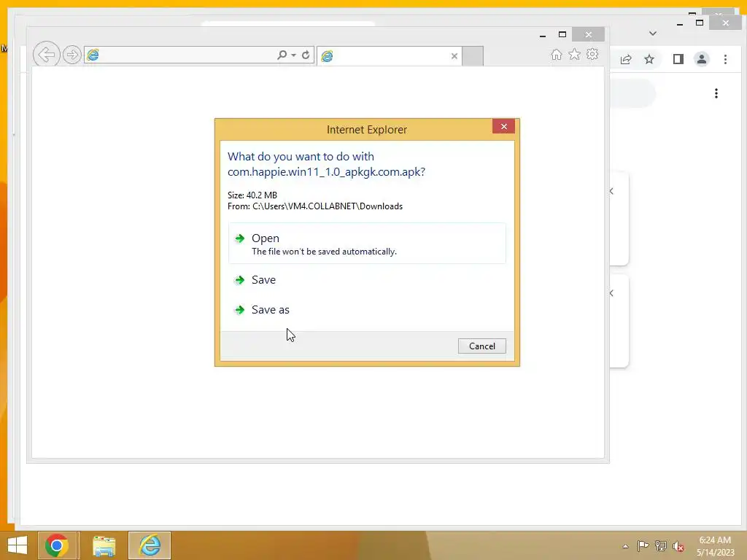Open the Chrome profile avatar
The height and width of the screenshot is (560, 747).
[x=701, y=59]
